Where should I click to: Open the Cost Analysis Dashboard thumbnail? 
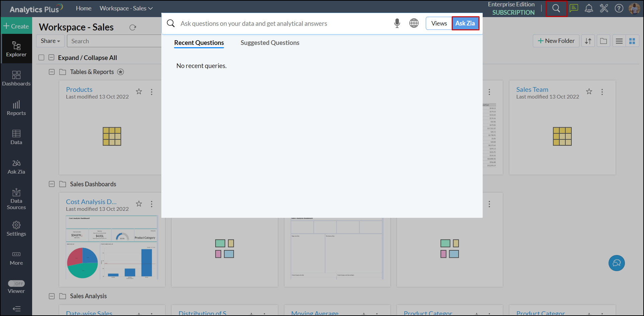(x=112, y=248)
